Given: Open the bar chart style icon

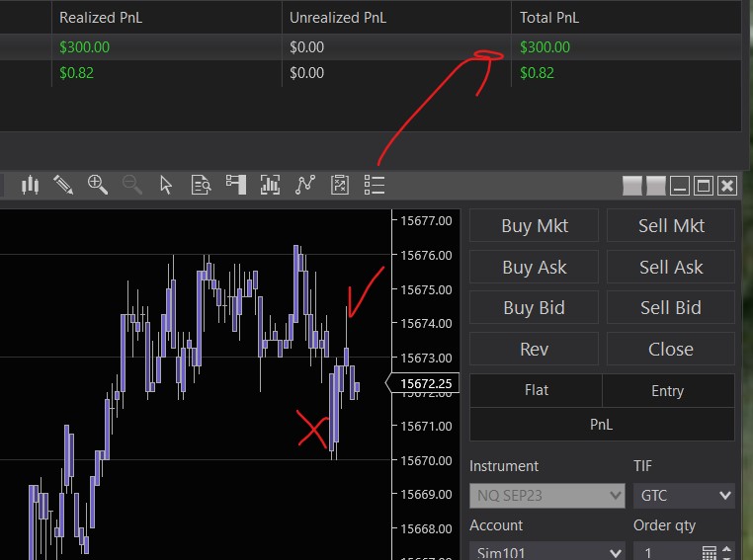Looking at the screenshot, I should (x=30, y=185).
